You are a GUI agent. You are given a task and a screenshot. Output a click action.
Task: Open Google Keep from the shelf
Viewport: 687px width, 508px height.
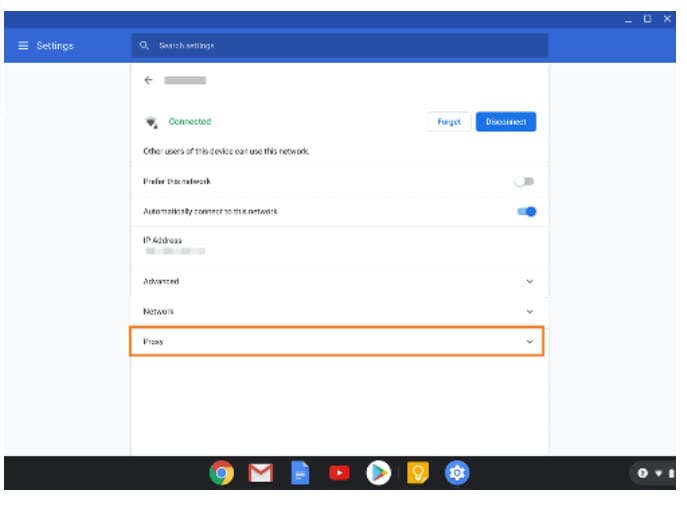pos(417,473)
